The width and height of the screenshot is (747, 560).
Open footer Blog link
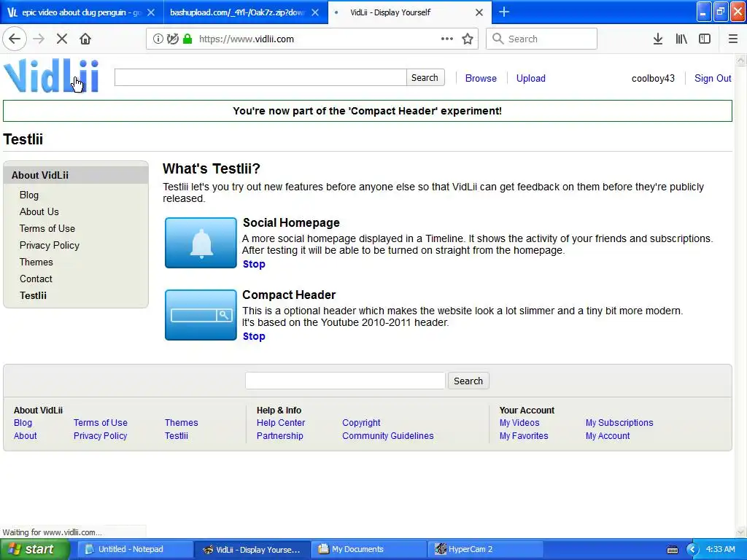pyautogui.click(x=23, y=422)
